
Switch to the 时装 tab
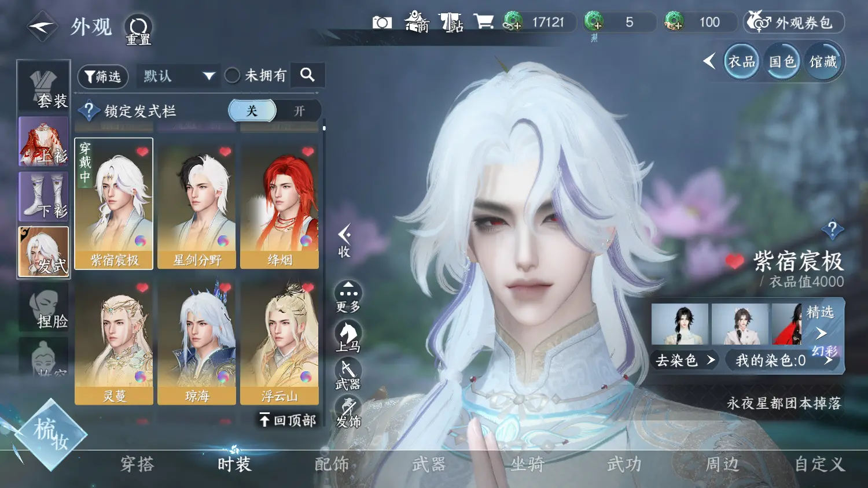pos(234,464)
